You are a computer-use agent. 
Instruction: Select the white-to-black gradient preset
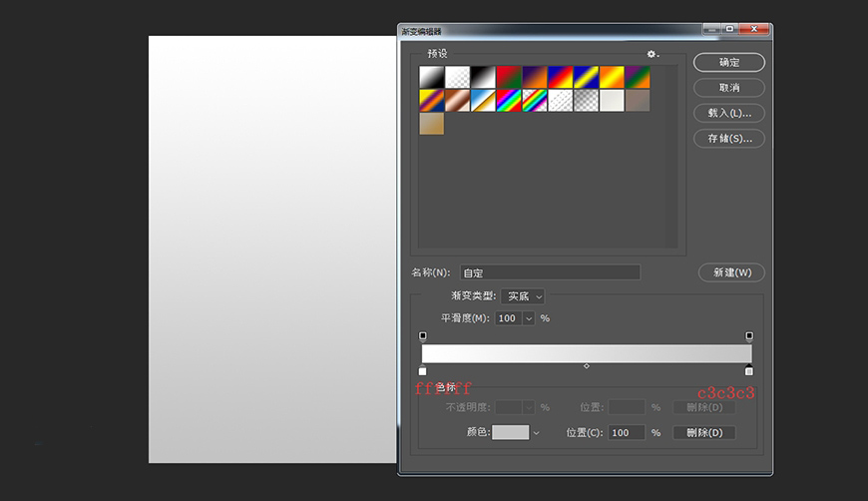click(x=432, y=78)
